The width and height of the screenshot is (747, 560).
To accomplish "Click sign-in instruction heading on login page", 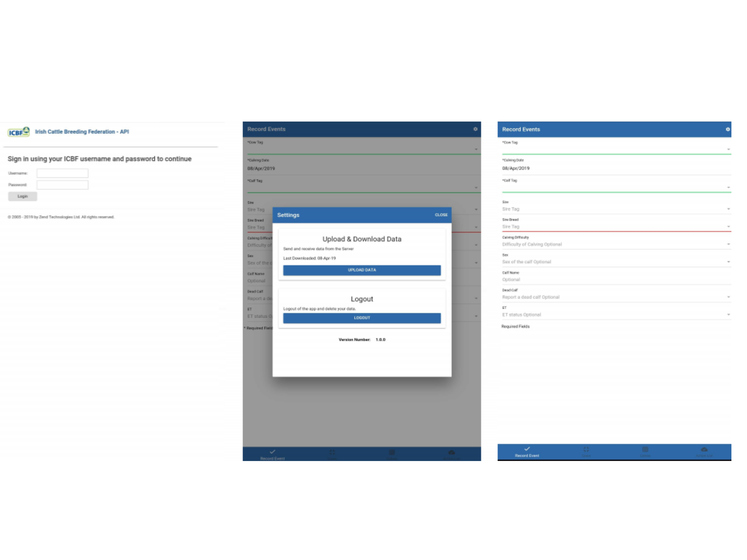I will pos(100,159).
